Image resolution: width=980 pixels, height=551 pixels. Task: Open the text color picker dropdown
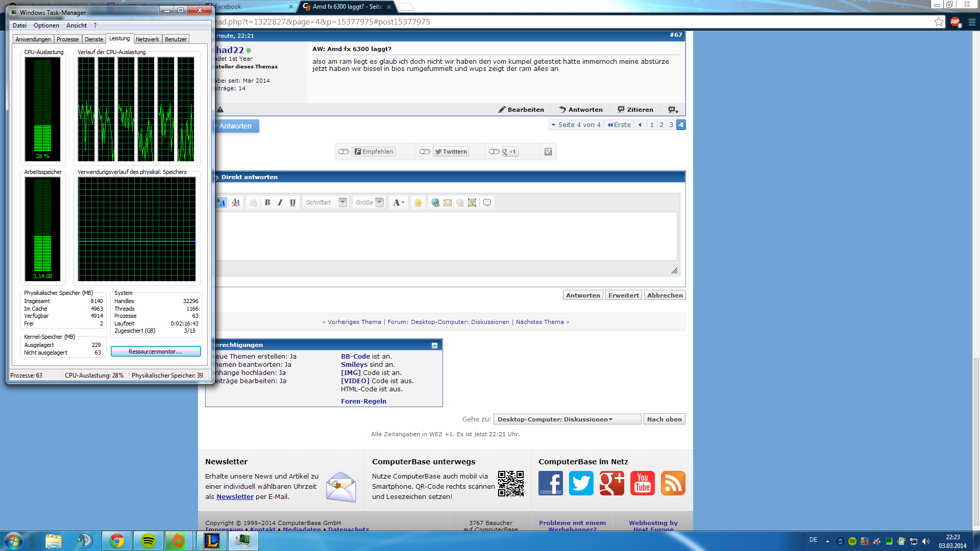coord(399,203)
